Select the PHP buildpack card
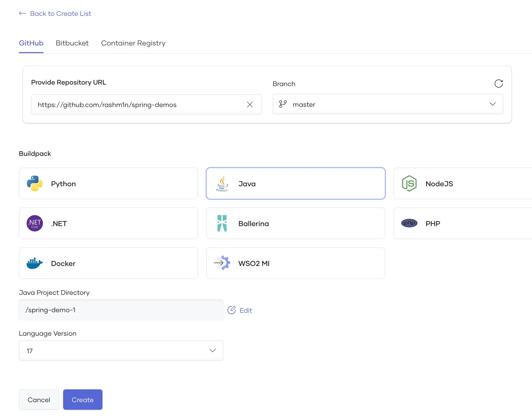Viewport: 532px width, 420px height. click(463, 223)
